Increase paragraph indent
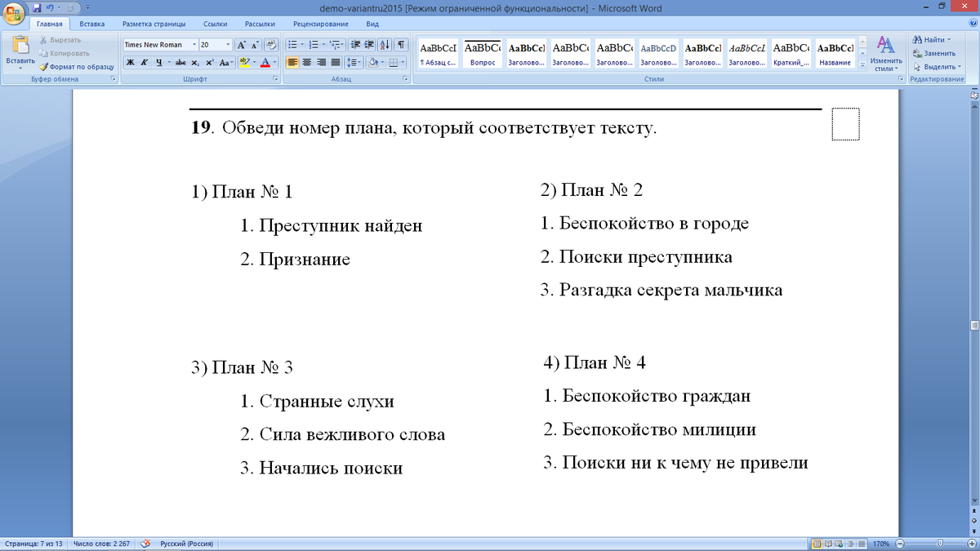The width and height of the screenshot is (980, 551). (369, 45)
